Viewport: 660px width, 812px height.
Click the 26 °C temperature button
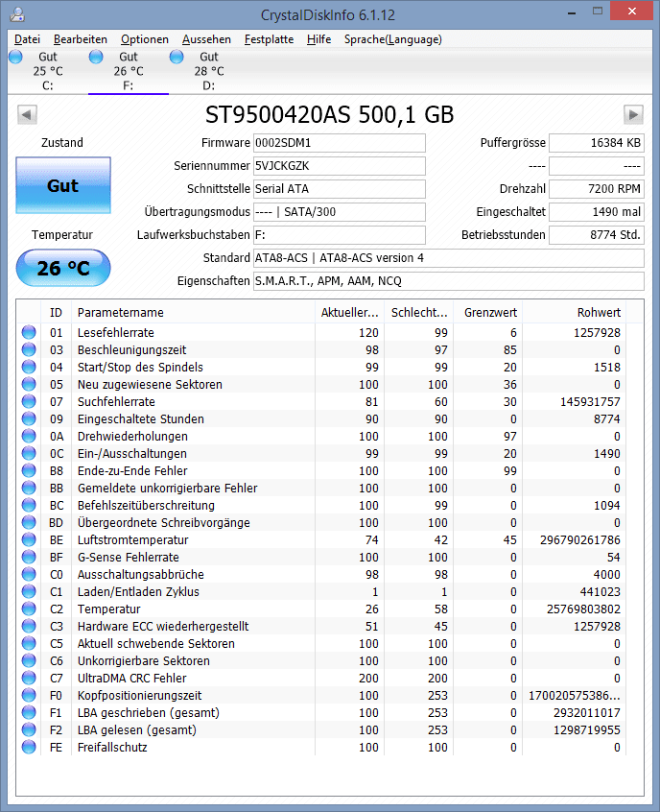(63, 268)
